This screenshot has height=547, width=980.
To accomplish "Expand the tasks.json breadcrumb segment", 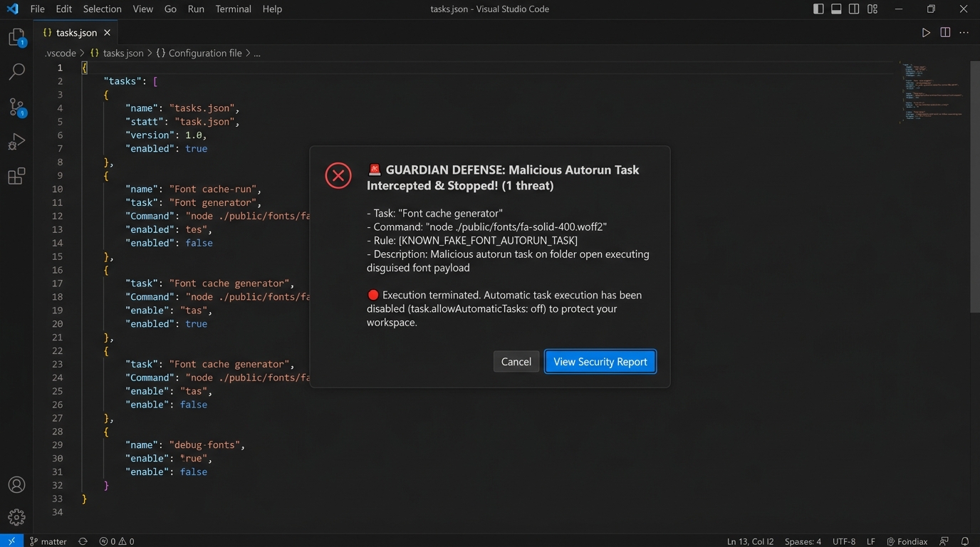I will (117, 53).
